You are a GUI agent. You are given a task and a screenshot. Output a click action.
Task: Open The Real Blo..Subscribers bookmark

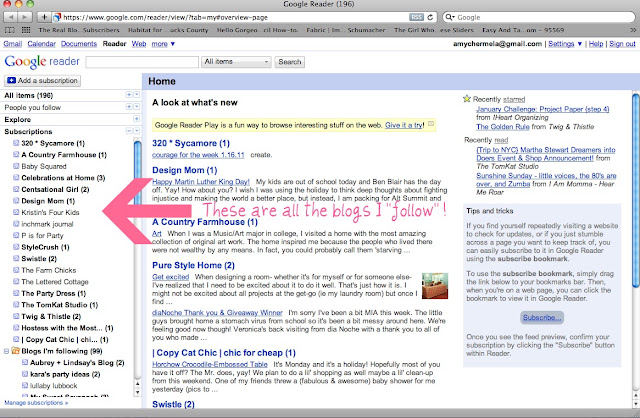coord(79,30)
